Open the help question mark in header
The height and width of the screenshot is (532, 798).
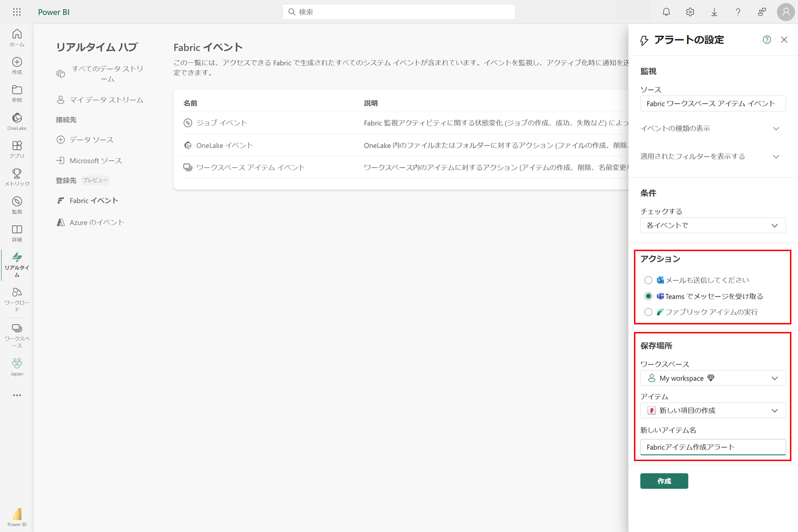pyautogui.click(x=738, y=12)
